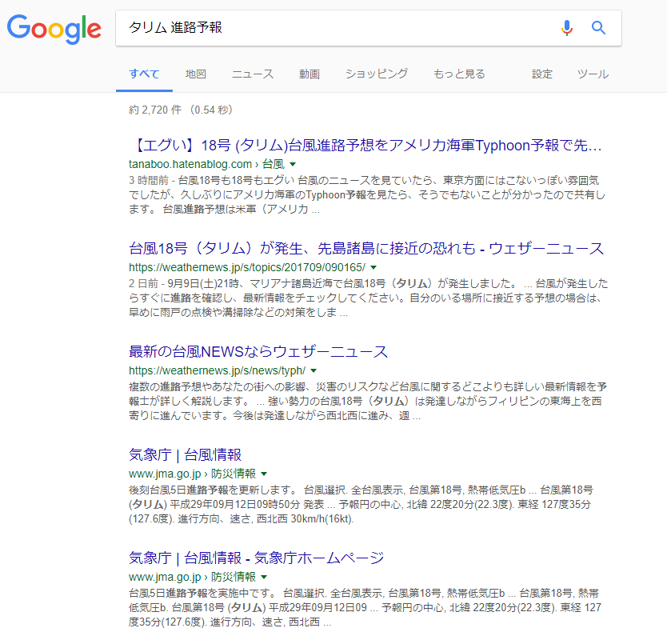Expand arrow beside last www.jma.go.jp › 防災情報
The height and width of the screenshot is (644, 667).
click(x=264, y=577)
